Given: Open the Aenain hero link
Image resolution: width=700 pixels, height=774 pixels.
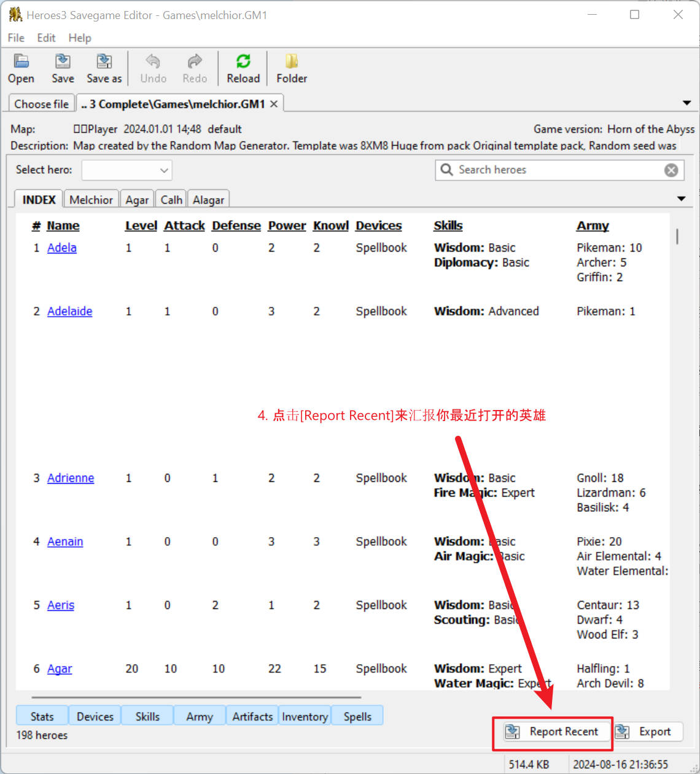Looking at the screenshot, I should point(65,542).
